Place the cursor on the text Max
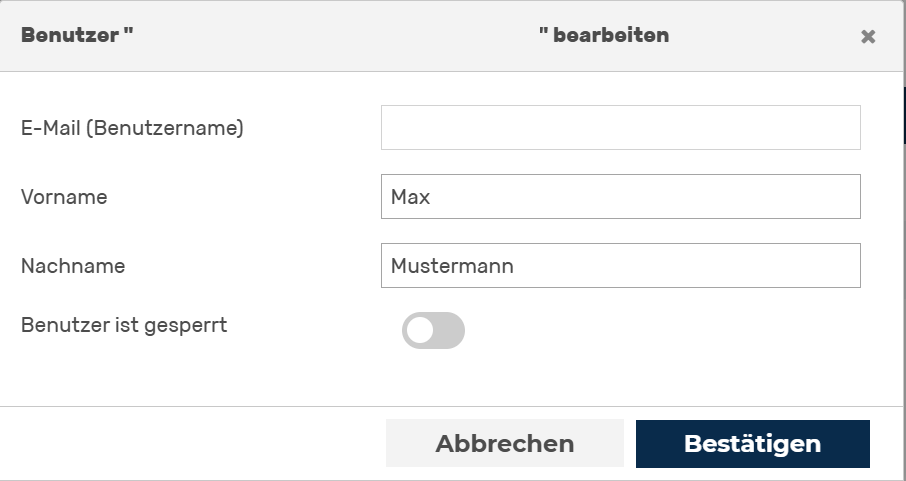 pyautogui.click(x=410, y=197)
